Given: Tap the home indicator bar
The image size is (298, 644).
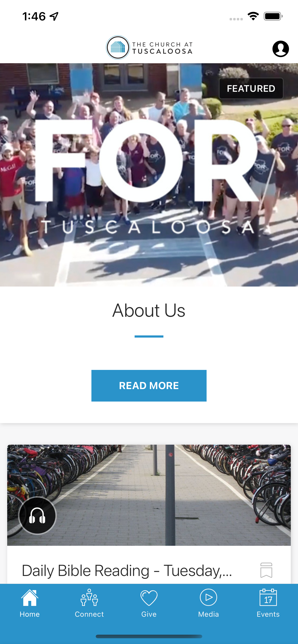Looking at the screenshot, I should click(x=149, y=636).
